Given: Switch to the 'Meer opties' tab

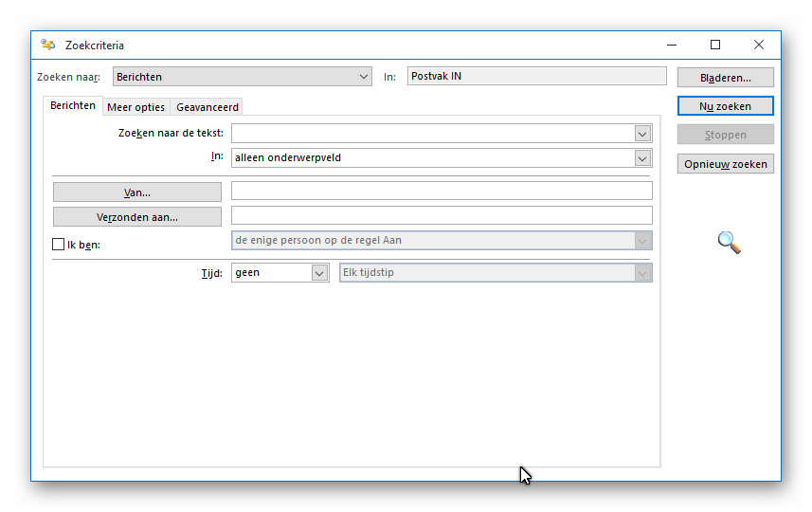Looking at the screenshot, I should pyautogui.click(x=135, y=107).
